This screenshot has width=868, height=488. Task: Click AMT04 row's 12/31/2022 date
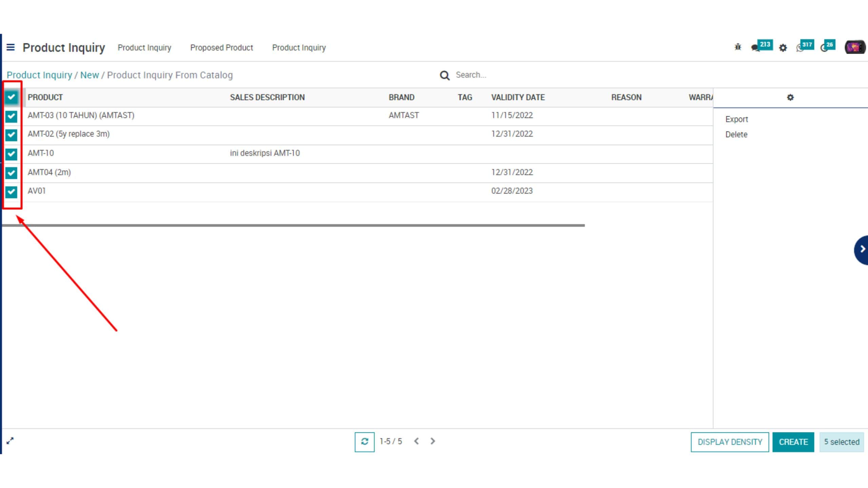click(x=512, y=172)
